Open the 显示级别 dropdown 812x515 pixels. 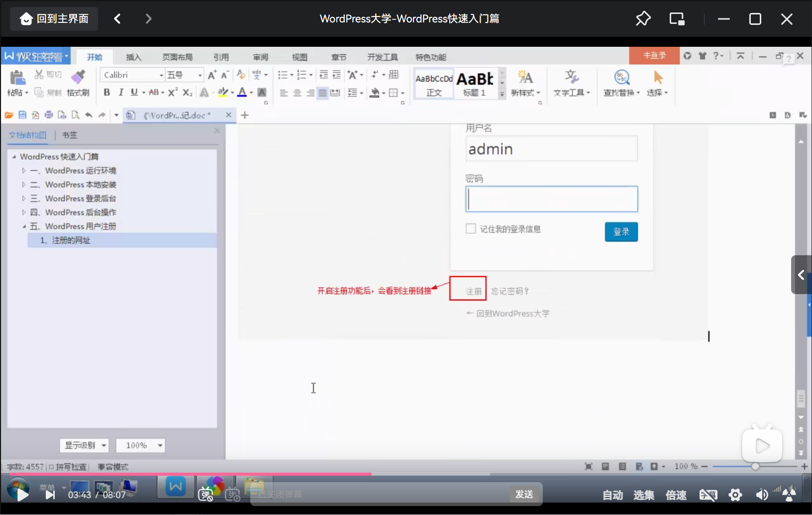pos(84,445)
